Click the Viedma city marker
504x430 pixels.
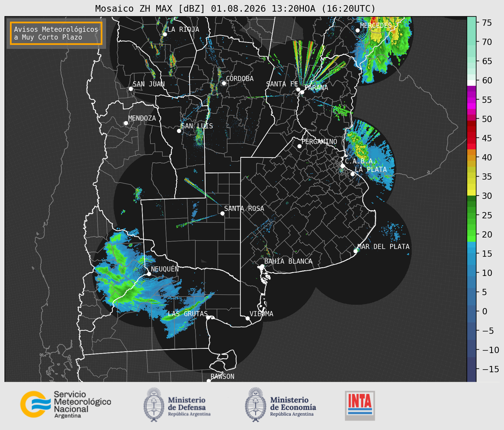point(248,318)
